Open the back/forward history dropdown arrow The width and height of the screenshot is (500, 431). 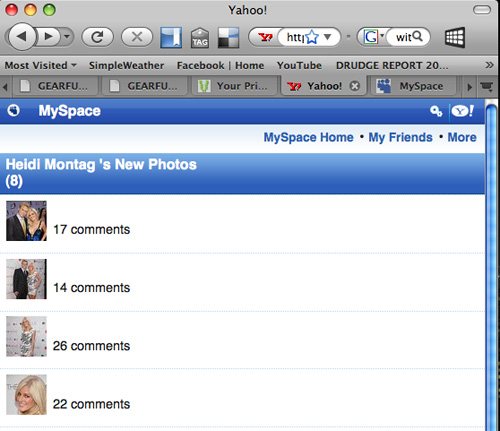pyautogui.click(x=67, y=36)
